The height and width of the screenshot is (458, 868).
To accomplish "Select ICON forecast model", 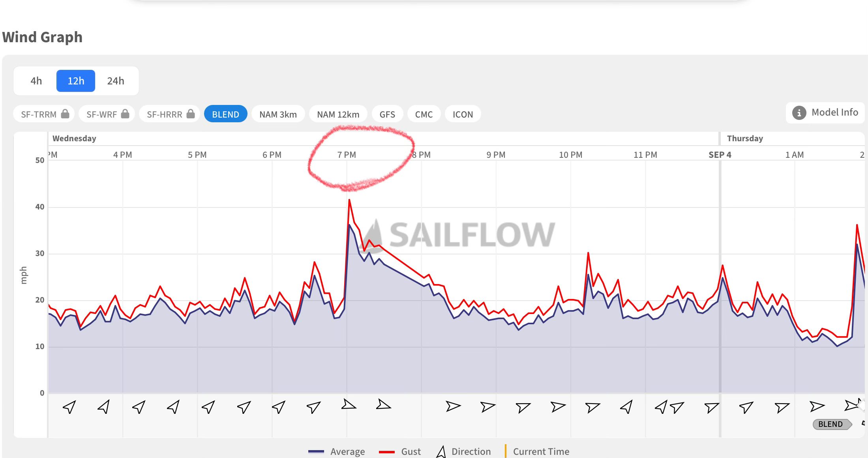I will (x=463, y=114).
